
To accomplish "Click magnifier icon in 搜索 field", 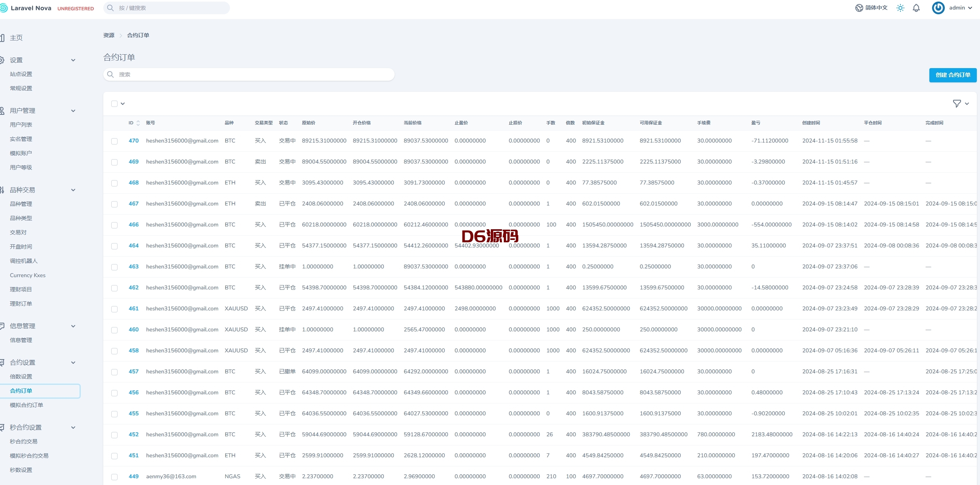I will point(110,74).
